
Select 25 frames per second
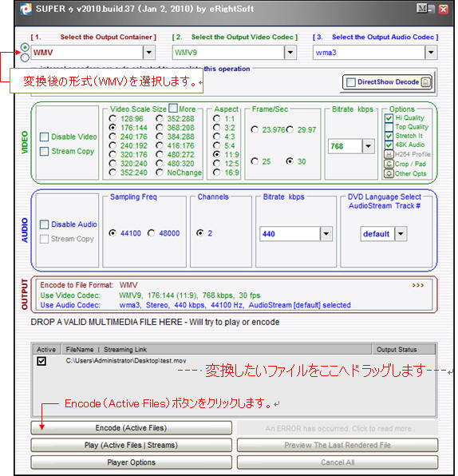tap(255, 161)
